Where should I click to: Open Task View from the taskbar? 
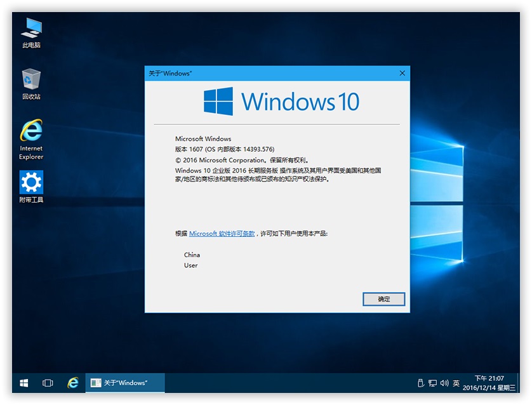(48, 383)
